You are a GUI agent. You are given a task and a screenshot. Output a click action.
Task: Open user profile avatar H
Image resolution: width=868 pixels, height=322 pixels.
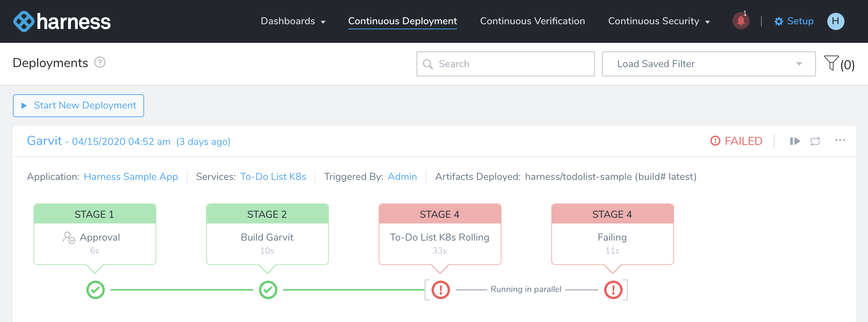[836, 21]
